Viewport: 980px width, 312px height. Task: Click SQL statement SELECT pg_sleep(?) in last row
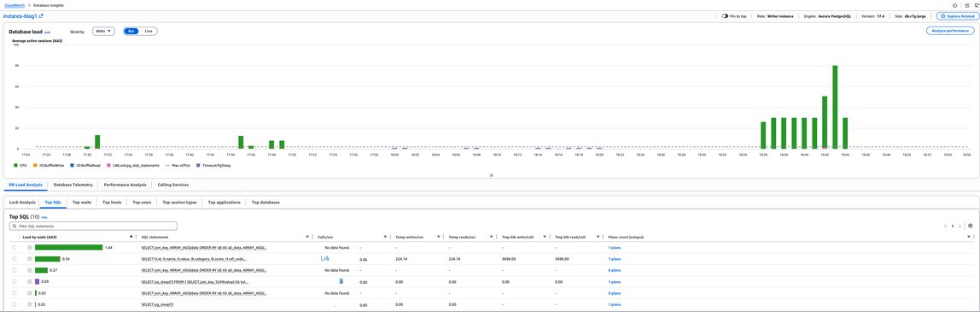pos(157,304)
